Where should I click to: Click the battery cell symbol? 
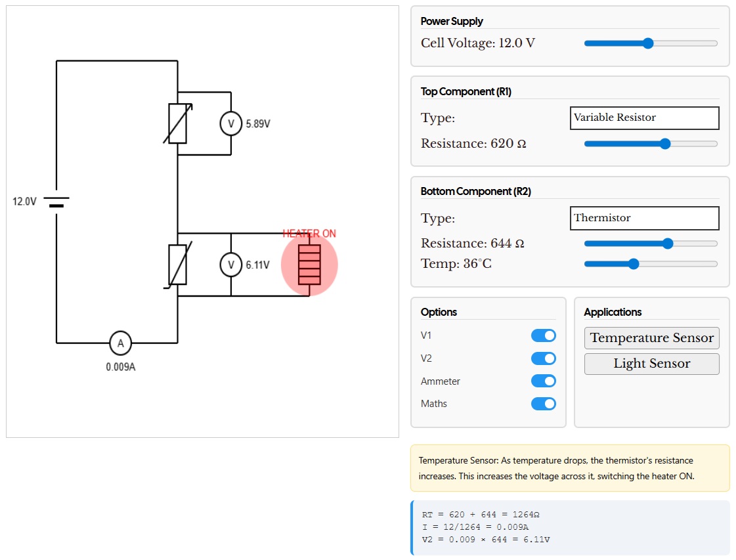tap(56, 202)
